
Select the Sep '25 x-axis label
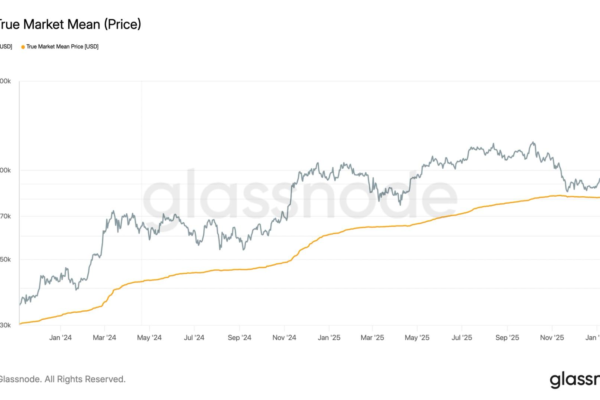point(508,338)
